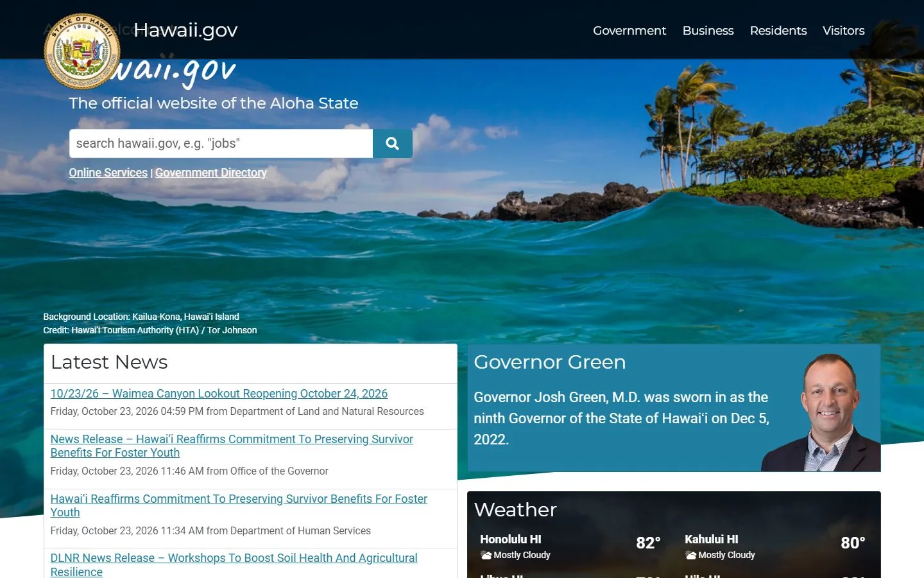This screenshot has width=924, height=578.
Task: Click the Hawaii.gov site title
Action: (x=185, y=30)
